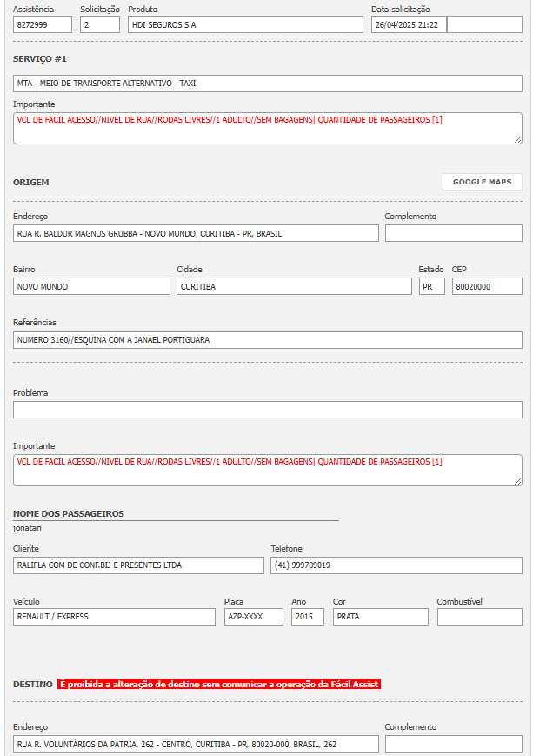The image size is (533, 756).
Task: Focus the Cidade field
Action: coord(294,286)
